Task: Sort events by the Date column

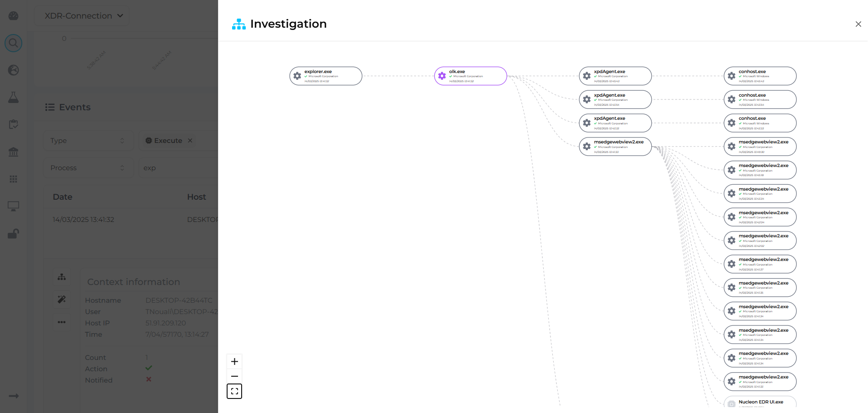Action: [63, 197]
